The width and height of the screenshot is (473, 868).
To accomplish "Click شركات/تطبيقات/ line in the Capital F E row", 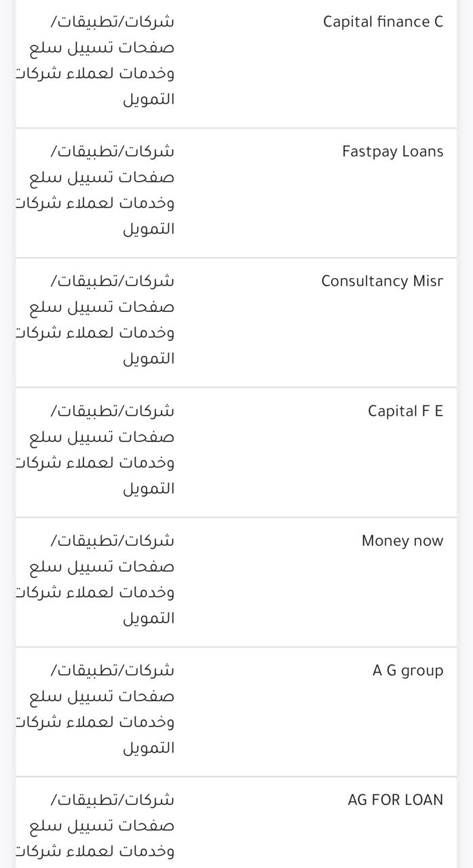I will (x=113, y=410).
